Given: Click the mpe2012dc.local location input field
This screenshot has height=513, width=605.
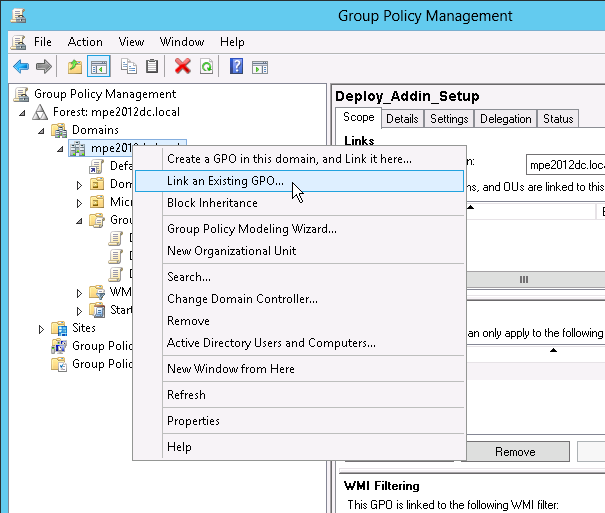Looking at the screenshot, I should (565, 162).
